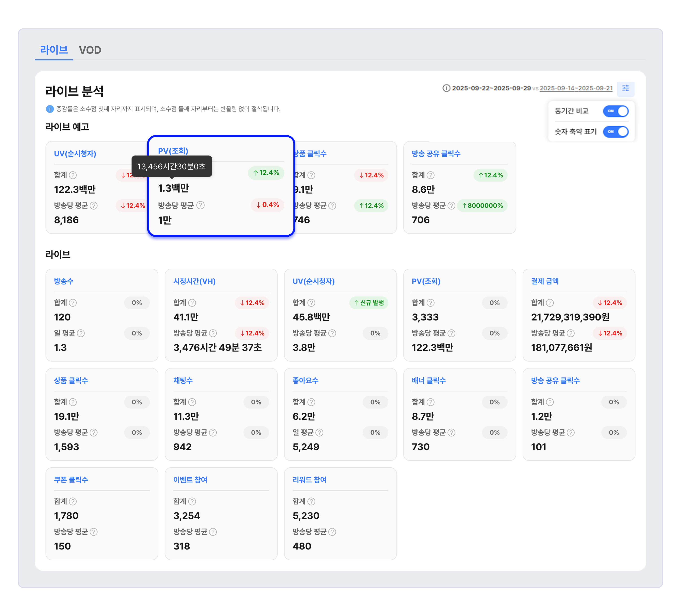Click help icon beside 리워드 참여 방송당 평균

click(332, 532)
